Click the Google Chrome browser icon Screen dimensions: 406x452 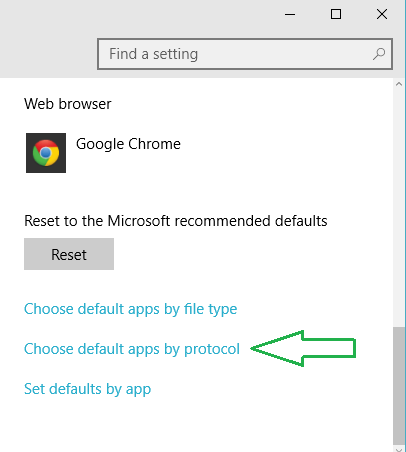46,153
